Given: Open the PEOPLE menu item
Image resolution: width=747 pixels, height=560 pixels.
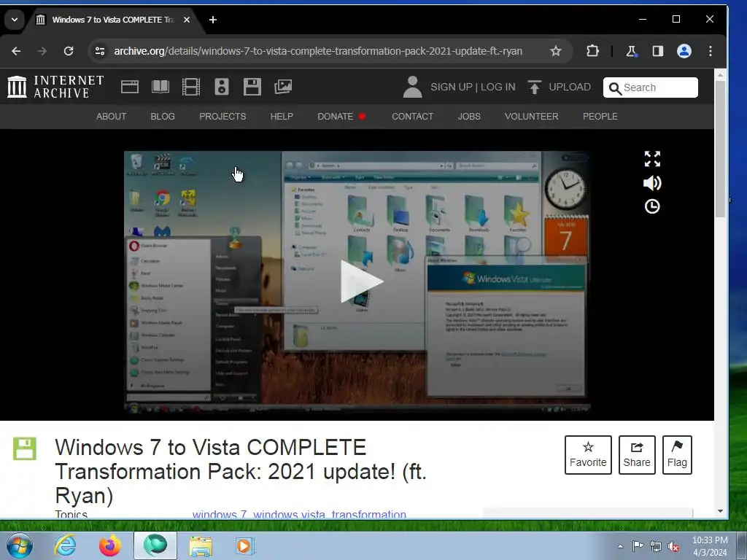Looking at the screenshot, I should [600, 116].
